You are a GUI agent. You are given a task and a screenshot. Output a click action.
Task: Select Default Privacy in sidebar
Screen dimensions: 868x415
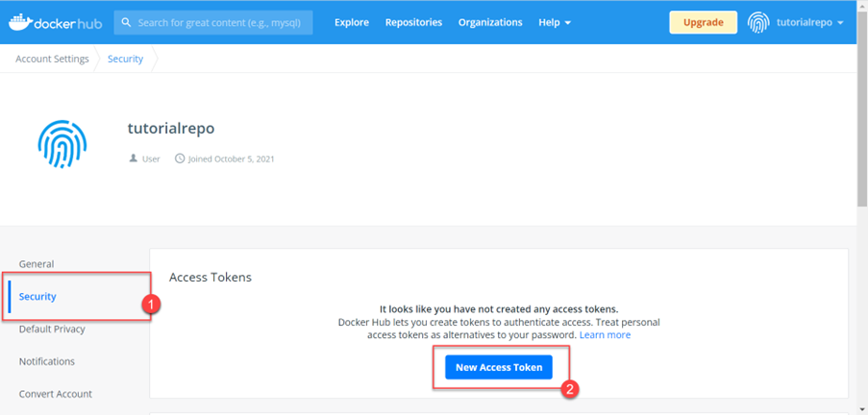[x=52, y=330]
